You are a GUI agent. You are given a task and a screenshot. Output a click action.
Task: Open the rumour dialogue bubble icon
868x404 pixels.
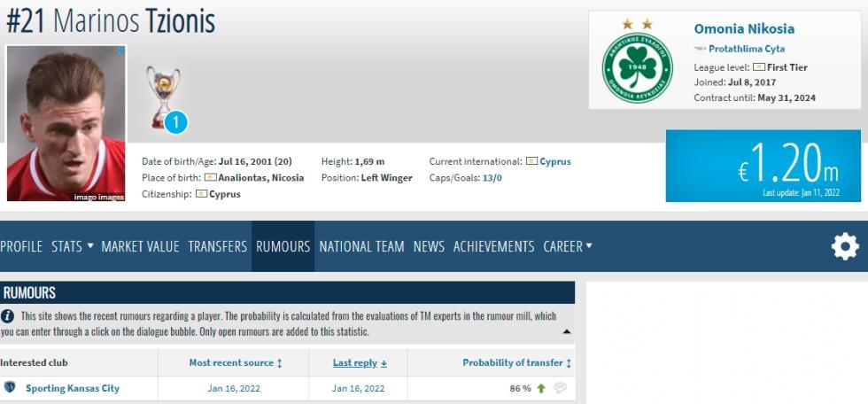point(560,388)
